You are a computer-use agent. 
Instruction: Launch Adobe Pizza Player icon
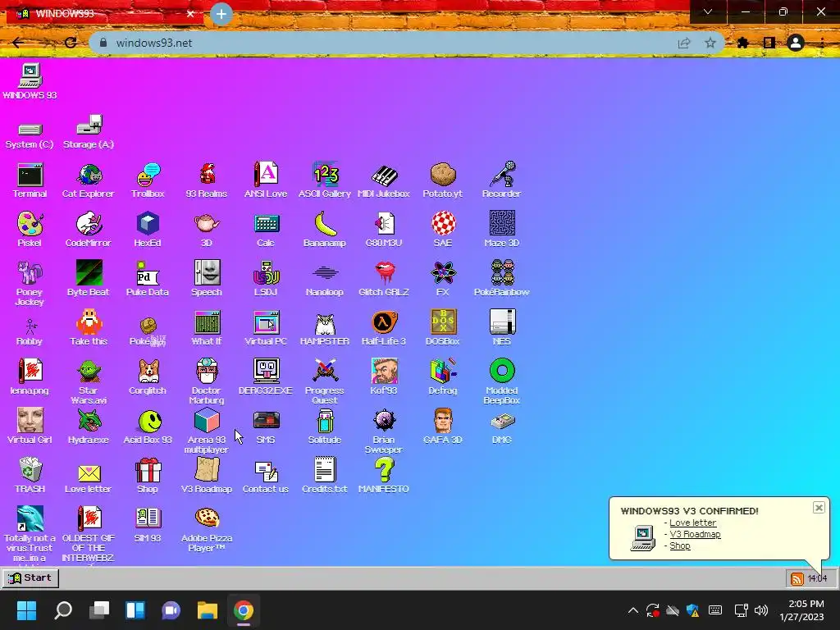click(207, 529)
